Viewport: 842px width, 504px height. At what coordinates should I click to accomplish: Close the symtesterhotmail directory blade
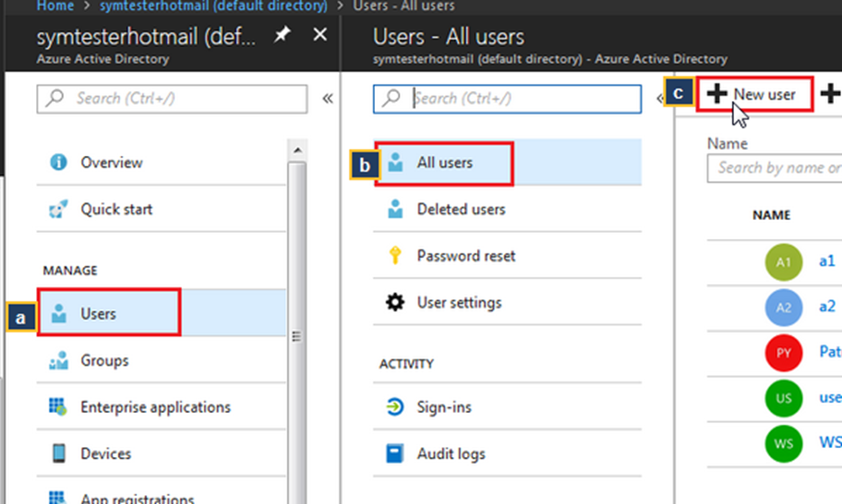[x=319, y=35]
